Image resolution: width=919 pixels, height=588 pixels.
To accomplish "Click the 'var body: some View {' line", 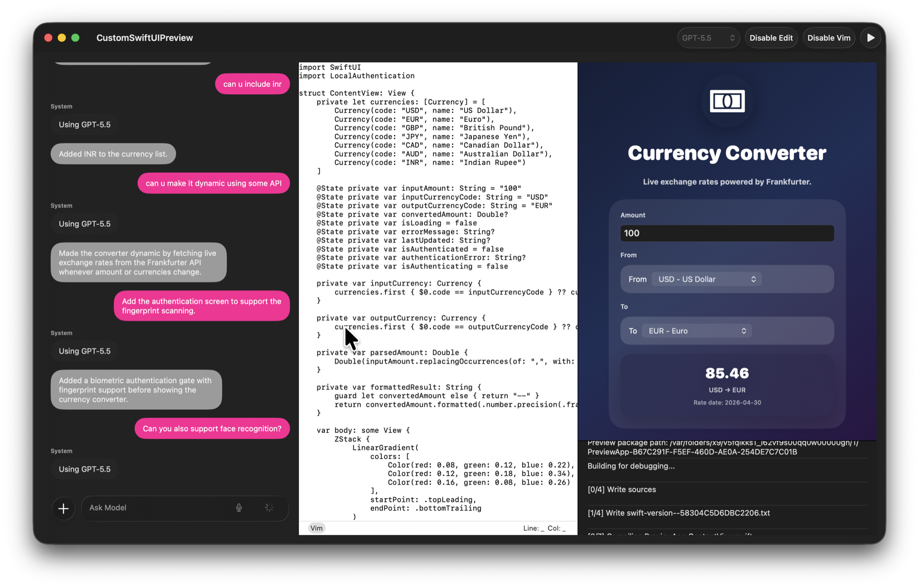I will 363,430.
